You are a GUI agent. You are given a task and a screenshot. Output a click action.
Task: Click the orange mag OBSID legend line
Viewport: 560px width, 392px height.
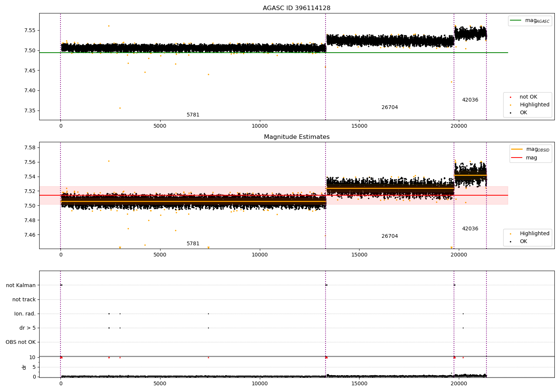tap(517, 149)
